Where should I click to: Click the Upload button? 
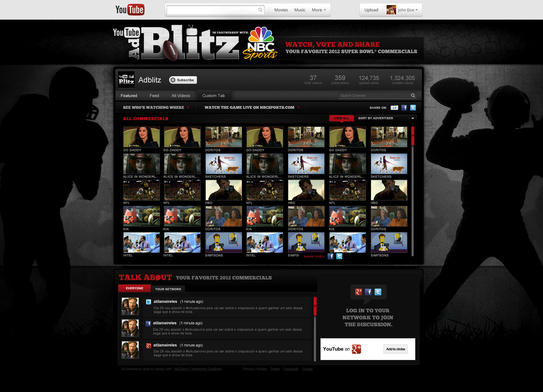pos(371,10)
